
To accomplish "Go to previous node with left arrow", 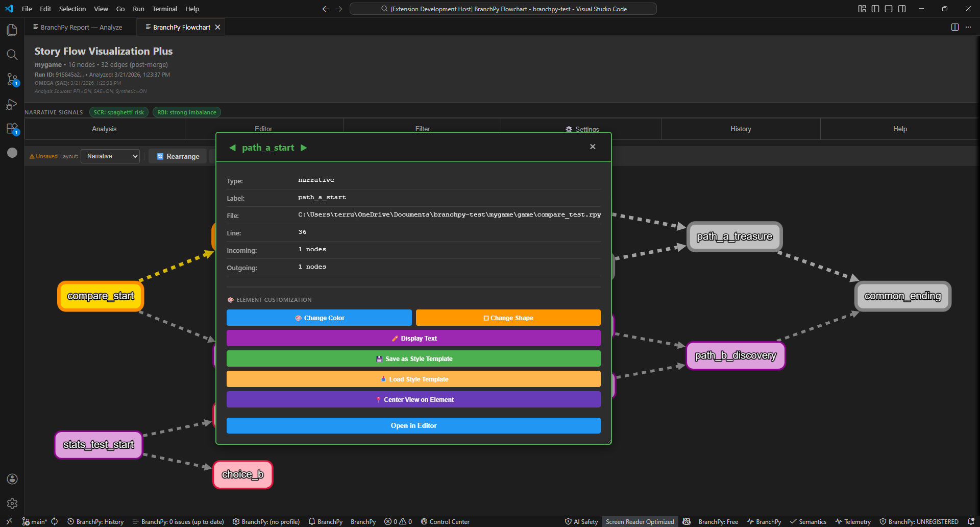I will point(233,148).
